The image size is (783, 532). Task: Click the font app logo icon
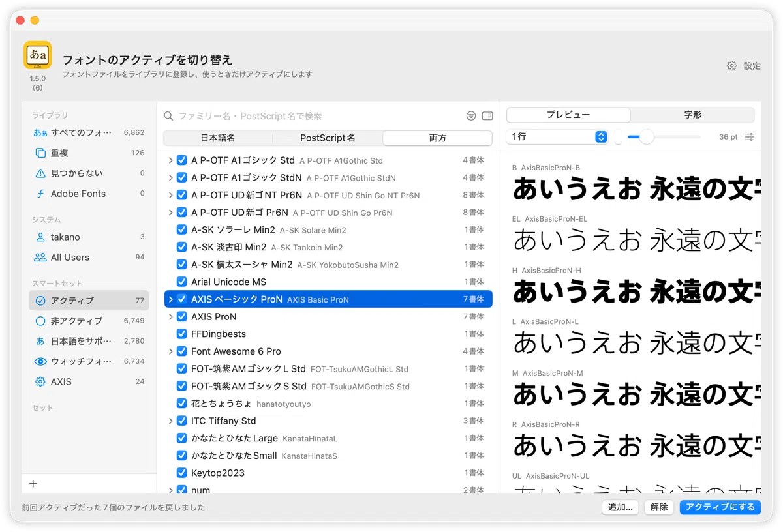(x=37, y=55)
